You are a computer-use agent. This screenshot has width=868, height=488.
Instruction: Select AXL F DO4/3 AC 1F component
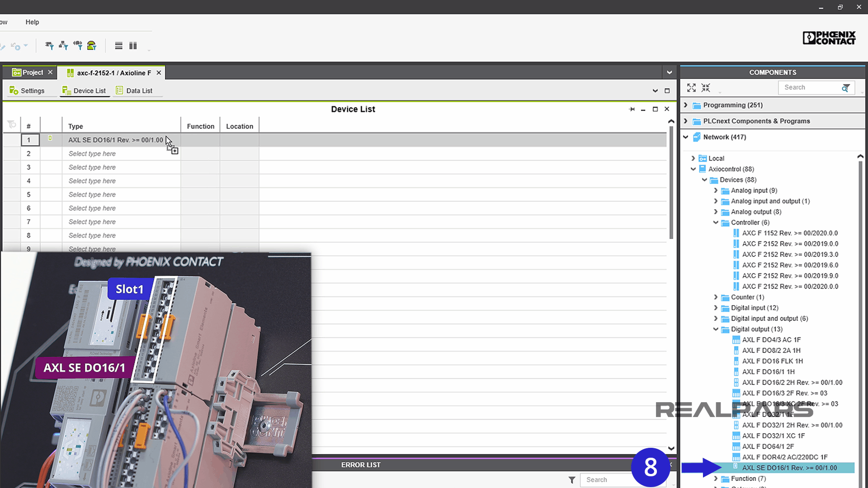click(x=771, y=340)
